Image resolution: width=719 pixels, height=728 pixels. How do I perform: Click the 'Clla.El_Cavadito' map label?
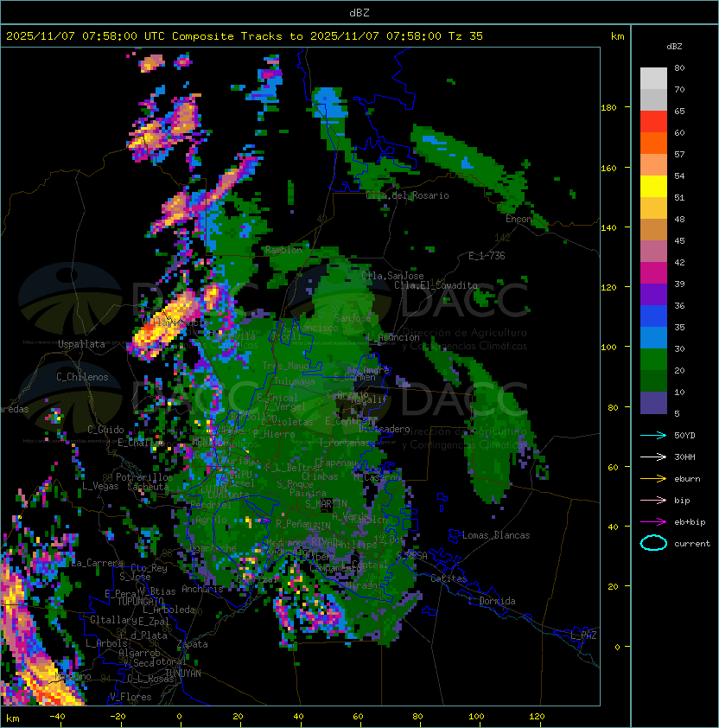tap(436, 285)
